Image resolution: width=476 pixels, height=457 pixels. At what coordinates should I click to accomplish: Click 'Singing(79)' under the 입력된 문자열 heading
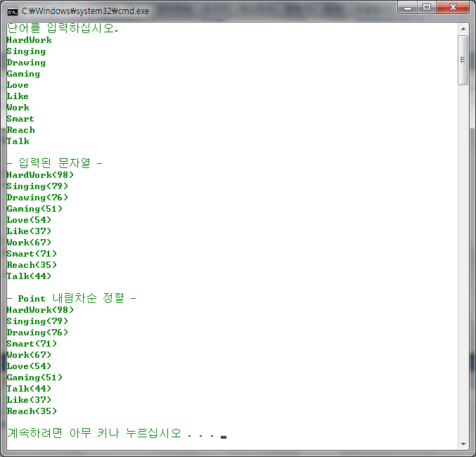point(38,186)
